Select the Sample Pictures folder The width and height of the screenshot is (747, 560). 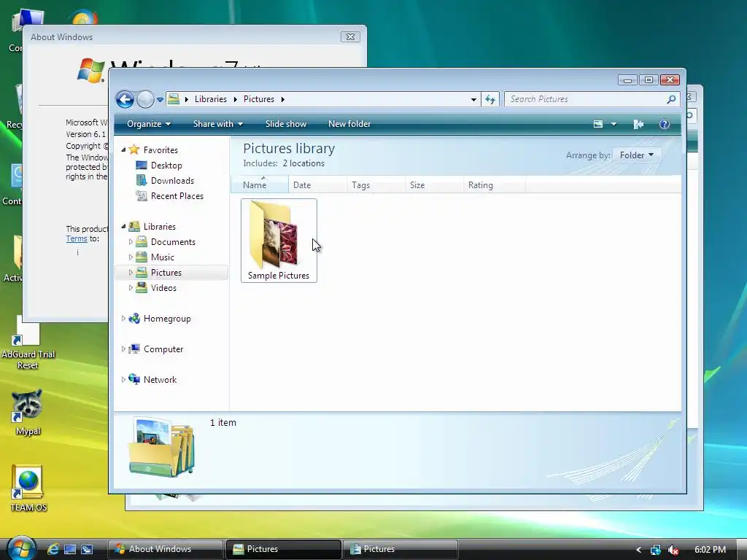[279, 241]
